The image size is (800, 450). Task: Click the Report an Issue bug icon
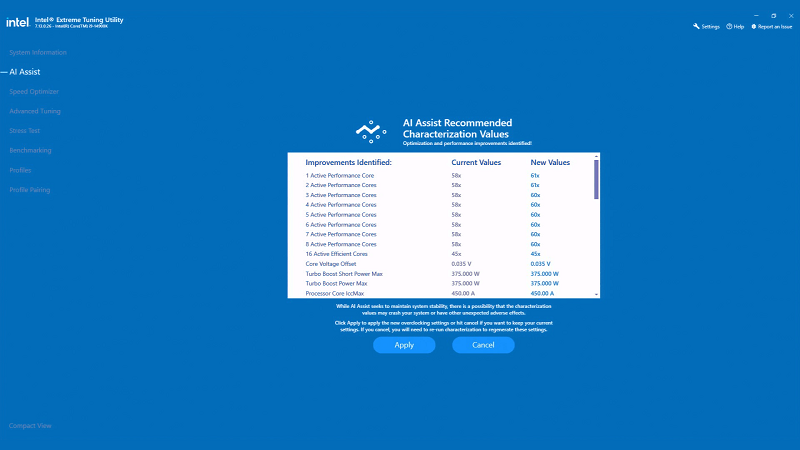[x=754, y=27]
